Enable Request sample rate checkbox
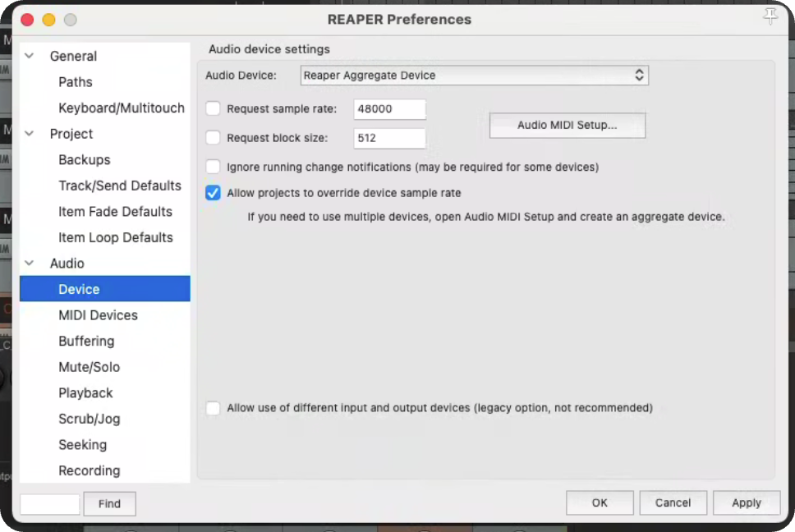795x532 pixels. point(213,108)
